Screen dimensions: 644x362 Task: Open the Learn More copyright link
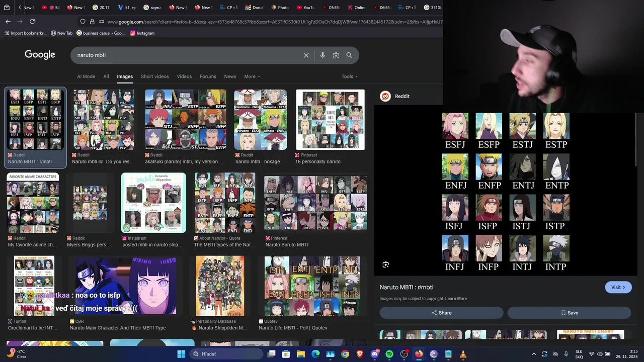[x=456, y=299]
